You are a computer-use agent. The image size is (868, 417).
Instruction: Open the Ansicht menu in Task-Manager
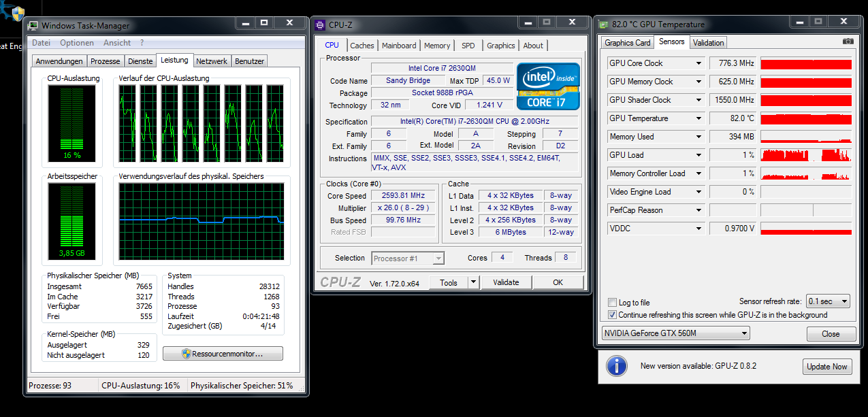click(117, 43)
